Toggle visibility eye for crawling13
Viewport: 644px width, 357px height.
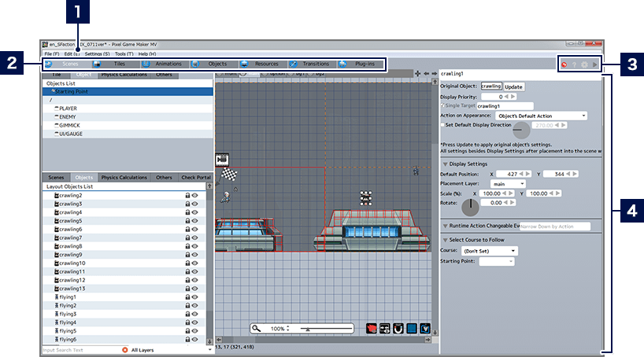coord(194,289)
